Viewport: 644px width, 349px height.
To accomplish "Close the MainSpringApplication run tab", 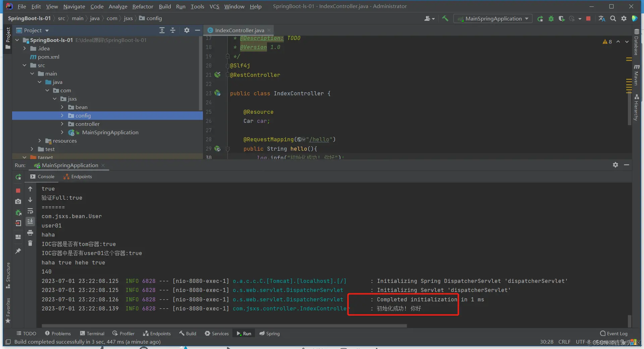I will point(103,165).
